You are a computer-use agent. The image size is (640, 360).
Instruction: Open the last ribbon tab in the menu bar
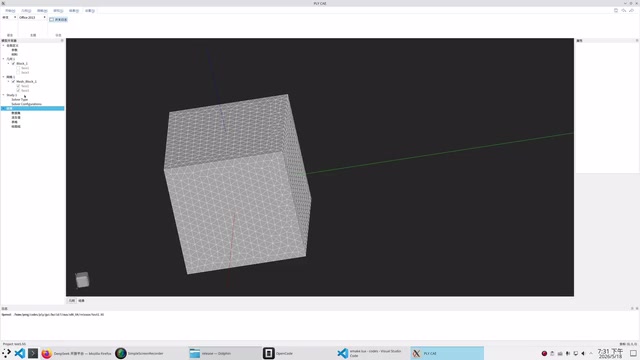(90, 11)
